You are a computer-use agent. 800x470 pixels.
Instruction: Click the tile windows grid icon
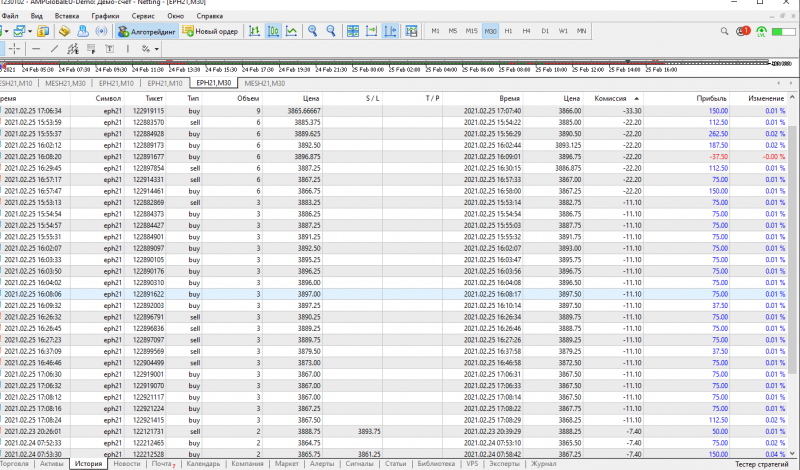pos(353,31)
